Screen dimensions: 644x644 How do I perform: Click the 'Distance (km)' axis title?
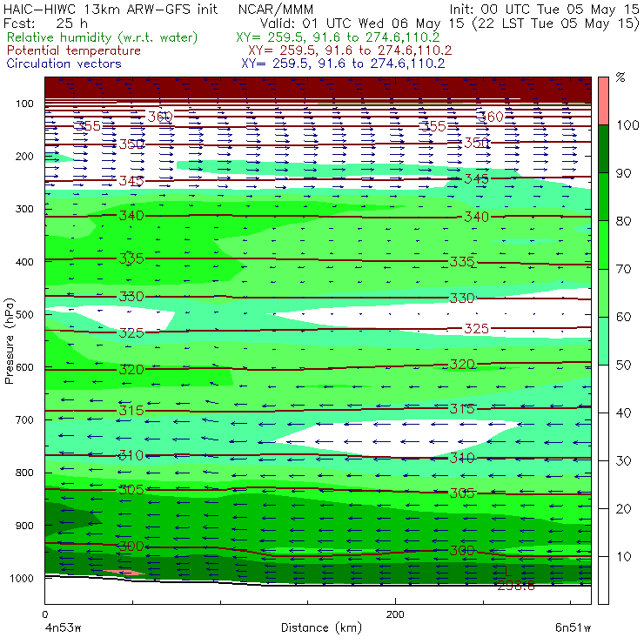point(321,627)
